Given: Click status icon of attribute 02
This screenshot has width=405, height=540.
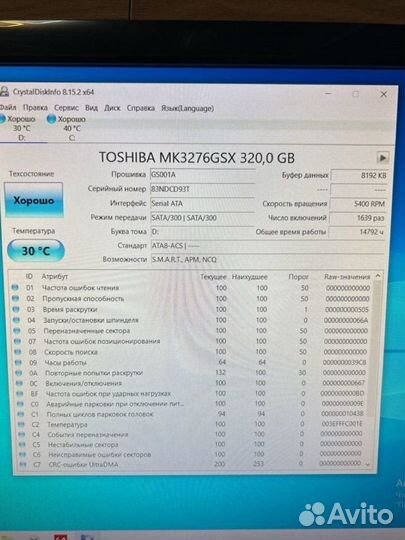Looking at the screenshot, I should pyautogui.click(x=15, y=298).
